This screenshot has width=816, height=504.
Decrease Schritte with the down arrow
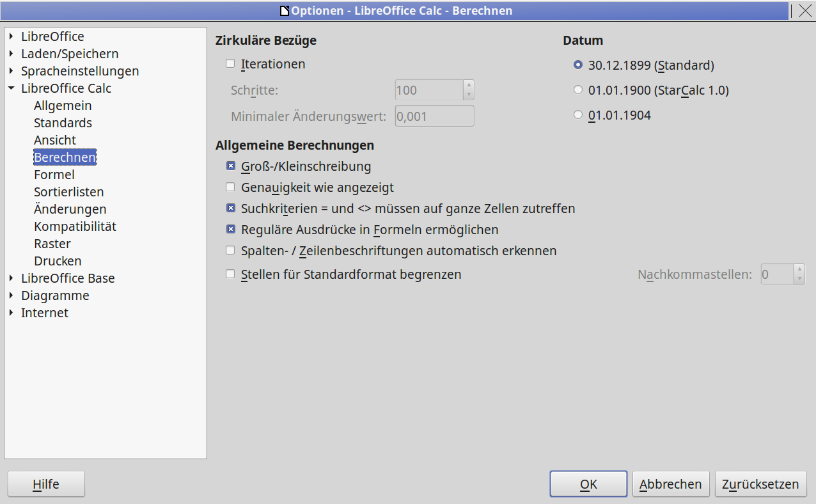coord(469,95)
